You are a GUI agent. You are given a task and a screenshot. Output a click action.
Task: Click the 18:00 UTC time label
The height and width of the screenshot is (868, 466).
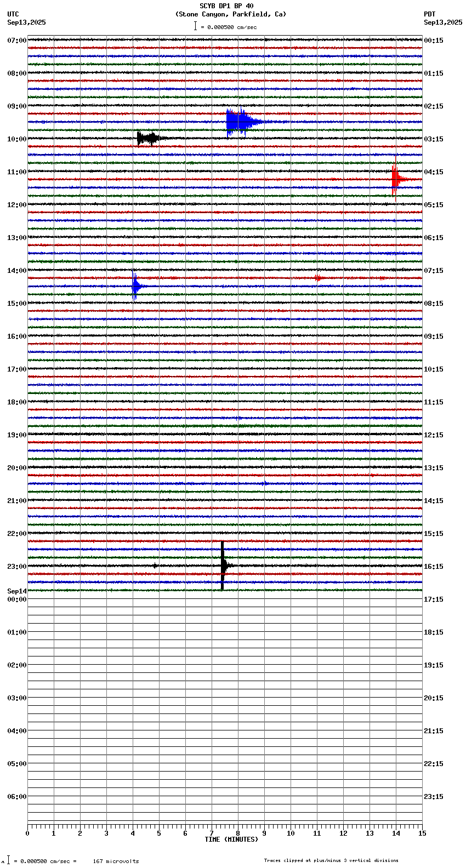17,402
